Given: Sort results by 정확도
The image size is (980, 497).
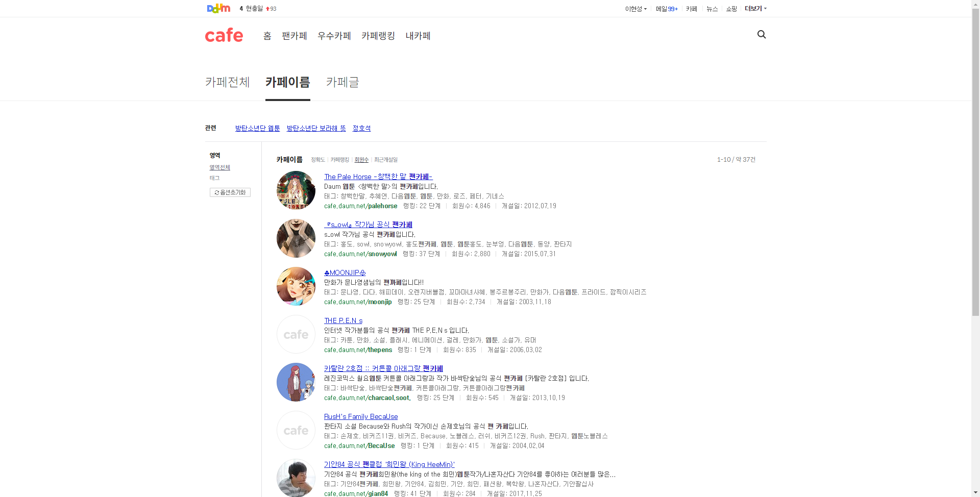Looking at the screenshot, I should 318,160.
